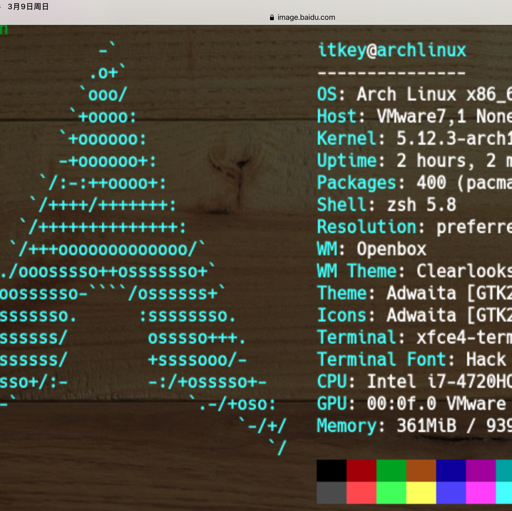Click the Packages: 400 line
Viewport: 512px width, 511px height.
414,183
